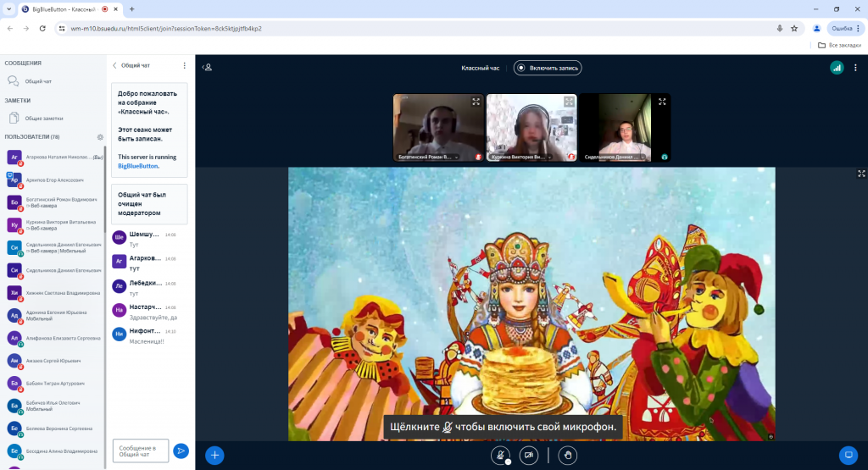Open Все закладки bookmarks folder
Screen dimensions: 868x470
[x=839, y=46]
